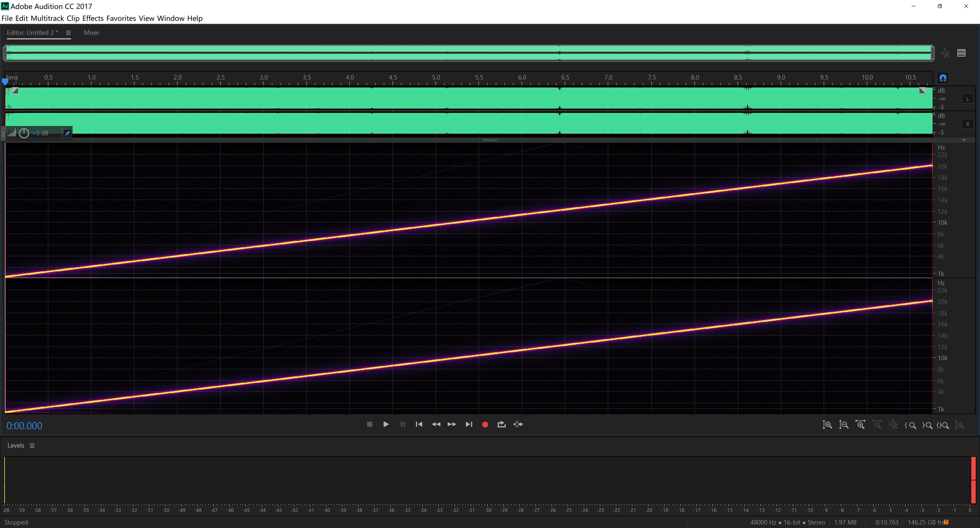The image size is (980, 528).
Task: Click the hms label on the time ruler
Action: coord(12,77)
